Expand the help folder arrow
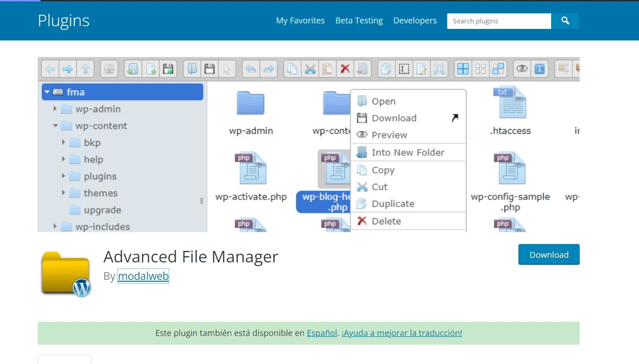 pyautogui.click(x=63, y=159)
